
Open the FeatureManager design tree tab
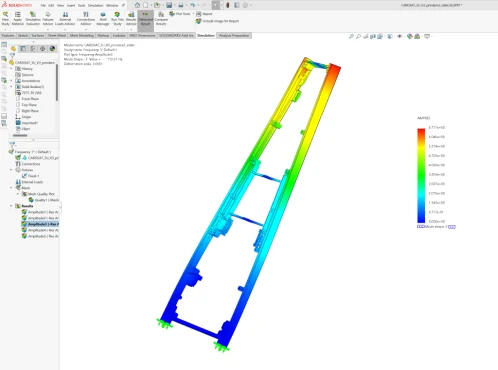pos(13,49)
